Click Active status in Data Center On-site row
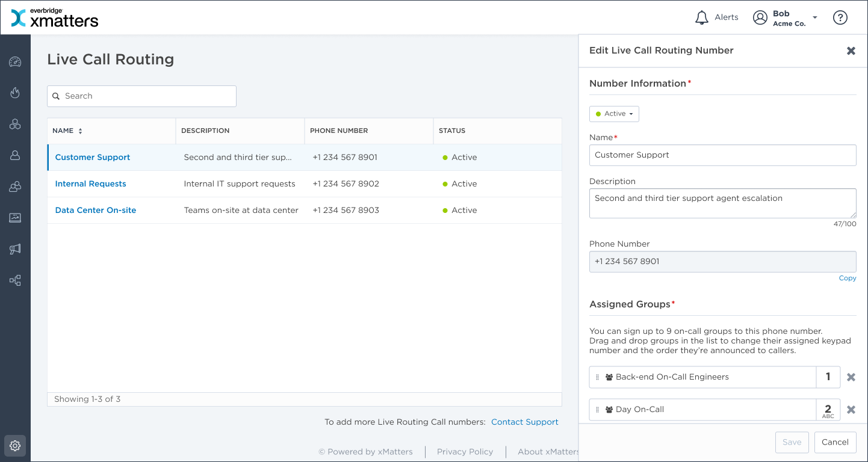The image size is (868, 462). tap(459, 210)
